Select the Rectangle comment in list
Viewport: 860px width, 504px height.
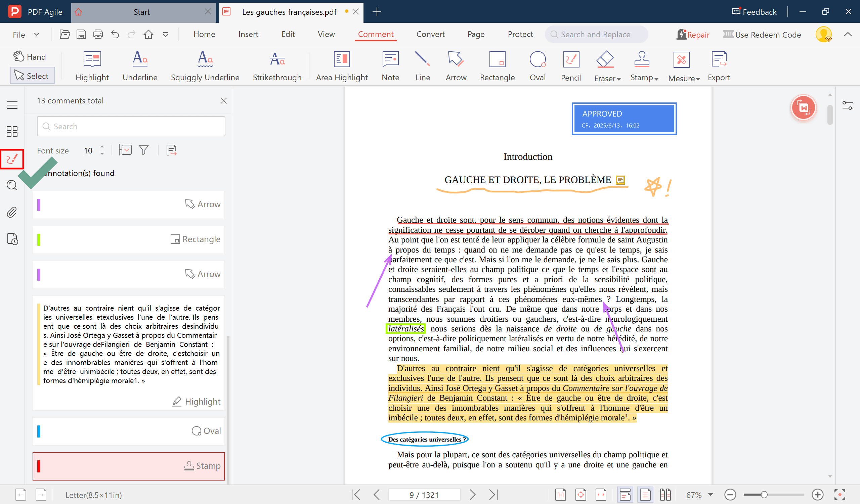click(x=129, y=239)
